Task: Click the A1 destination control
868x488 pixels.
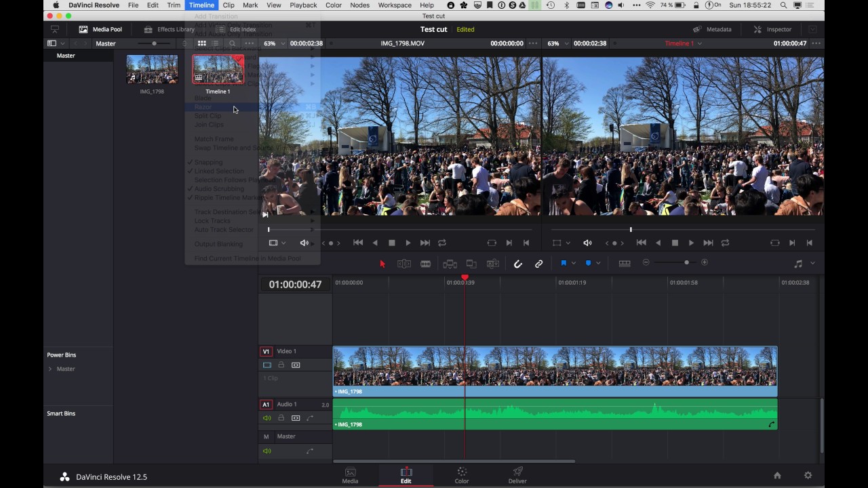Action: coord(266,405)
